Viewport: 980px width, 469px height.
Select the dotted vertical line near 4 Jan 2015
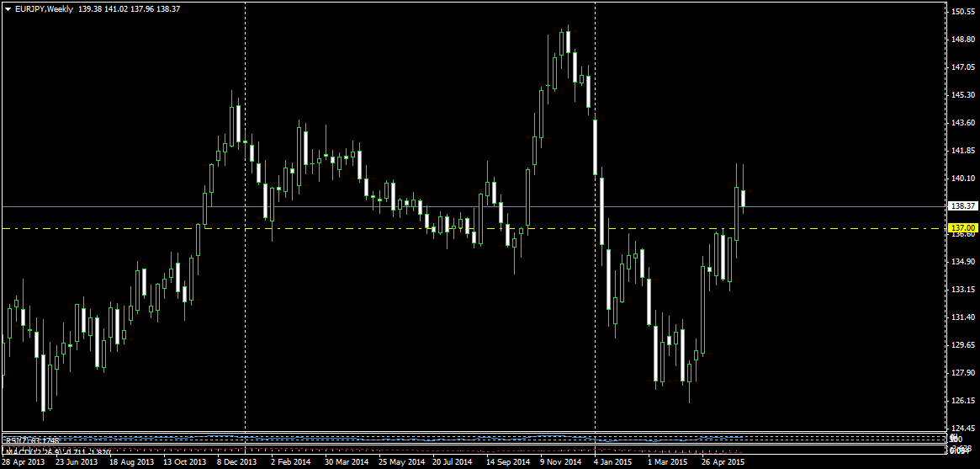(x=595, y=217)
